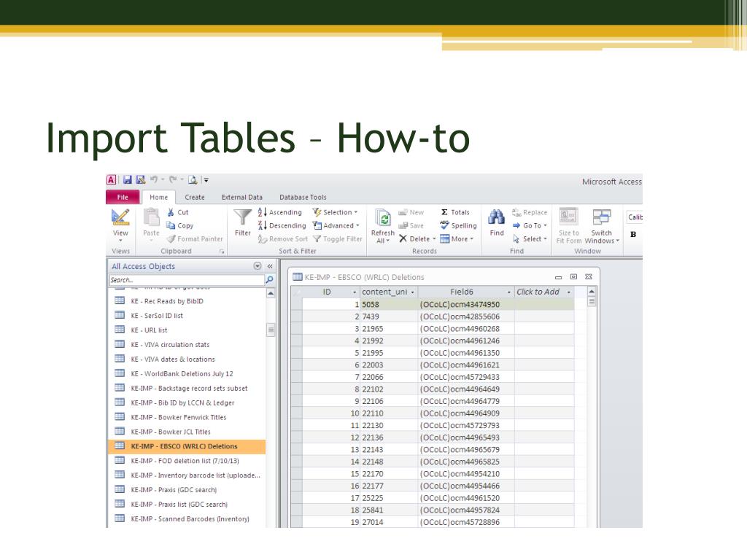This screenshot has height=560, width=747.
Task: Click cell (OCoLC)ocm43474950
Action: point(466,305)
